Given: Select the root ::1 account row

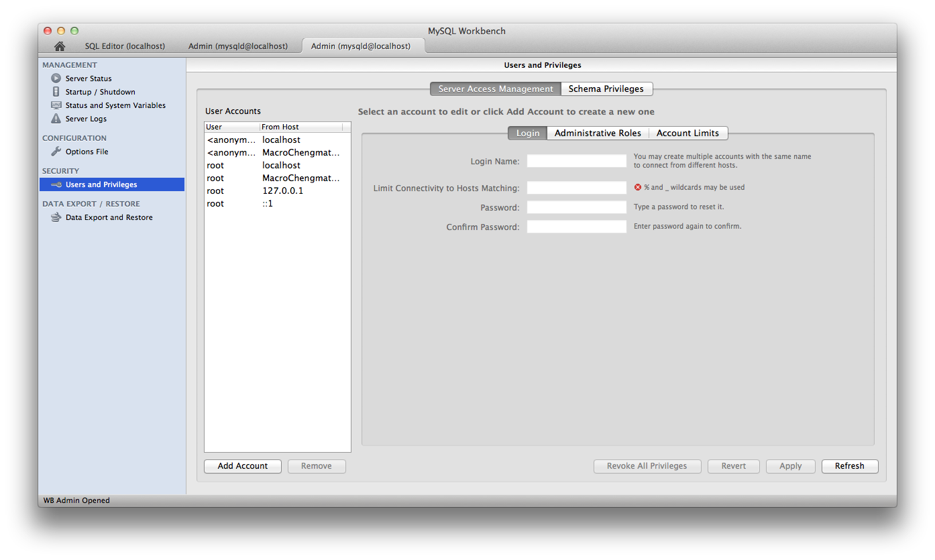Looking at the screenshot, I should [278, 203].
